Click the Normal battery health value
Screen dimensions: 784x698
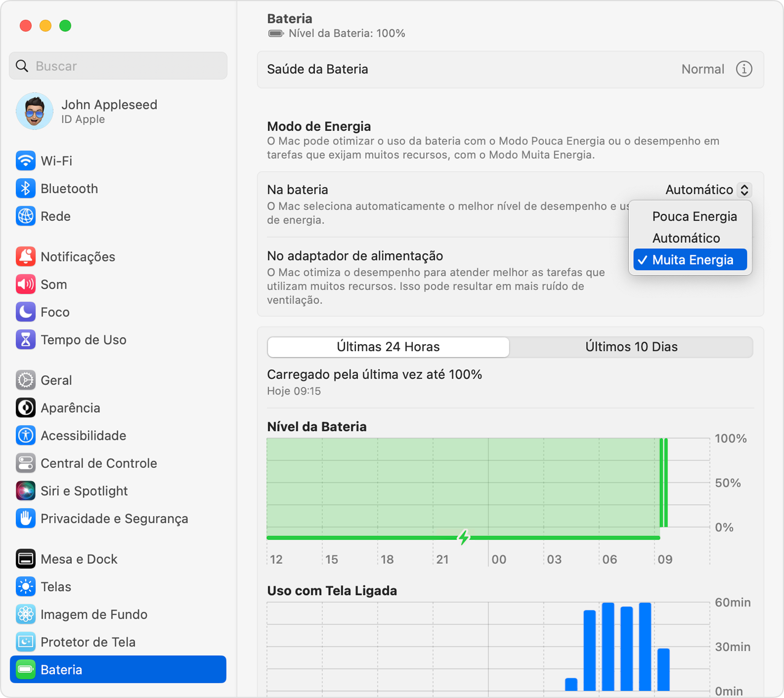pyautogui.click(x=703, y=69)
